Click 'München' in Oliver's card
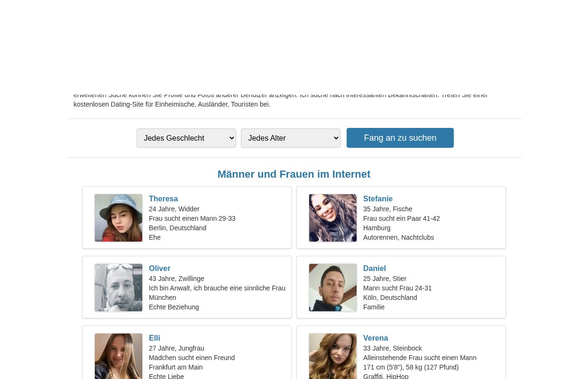Viewport: 588px width, 379px height. [x=162, y=298]
